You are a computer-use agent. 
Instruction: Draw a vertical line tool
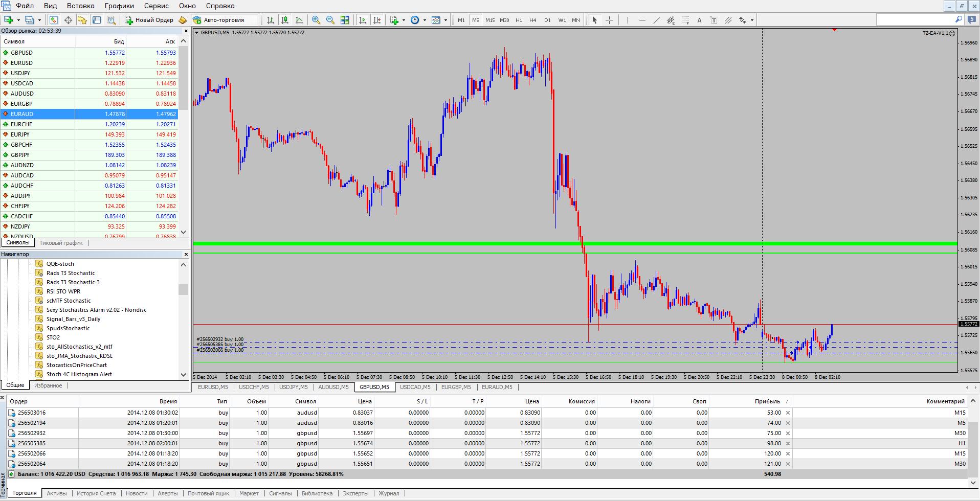(x=628, y=20)
